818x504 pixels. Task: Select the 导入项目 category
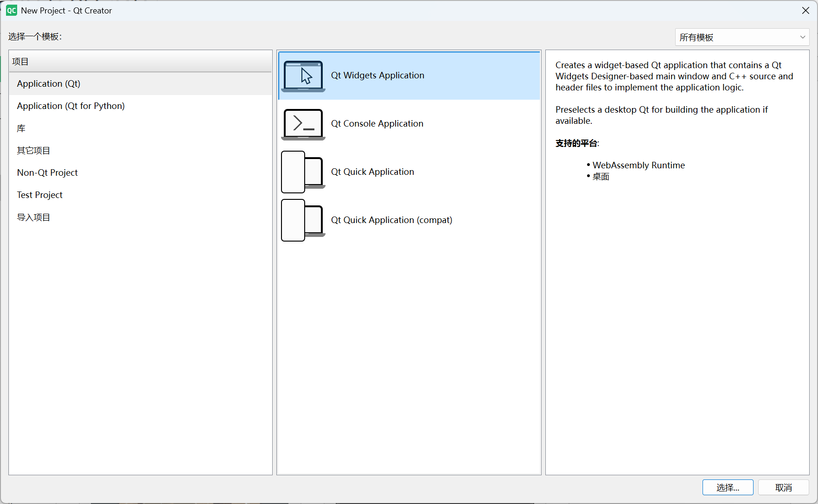coord(140,217)
